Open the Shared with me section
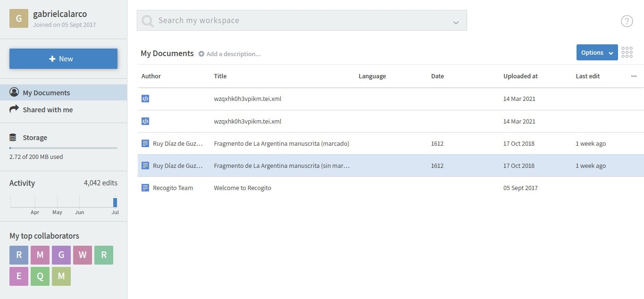Screen dimensions: 644x299 click(47, 109)
